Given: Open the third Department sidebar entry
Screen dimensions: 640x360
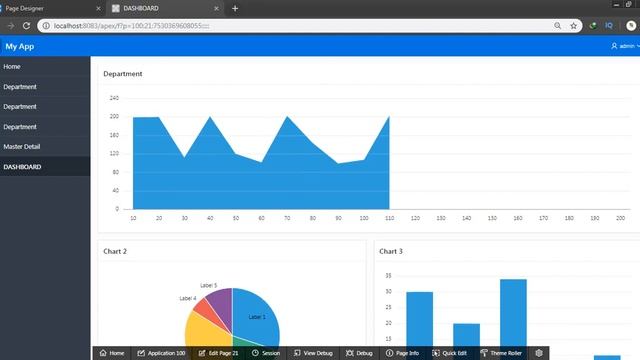Looking at the screenshot, I should [45, 127].
